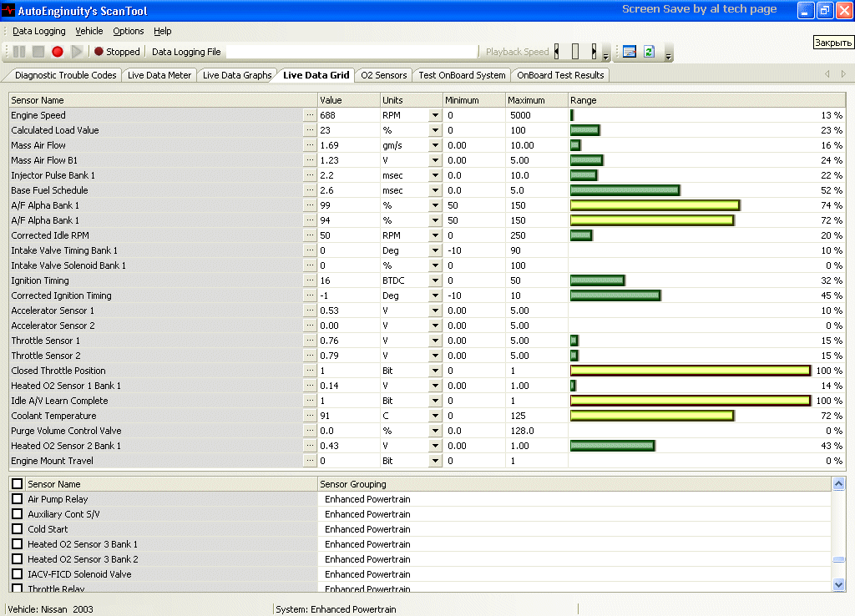
Task: Open the Ignition Timing BTDC units dropdown
Action: pos(434,280)
